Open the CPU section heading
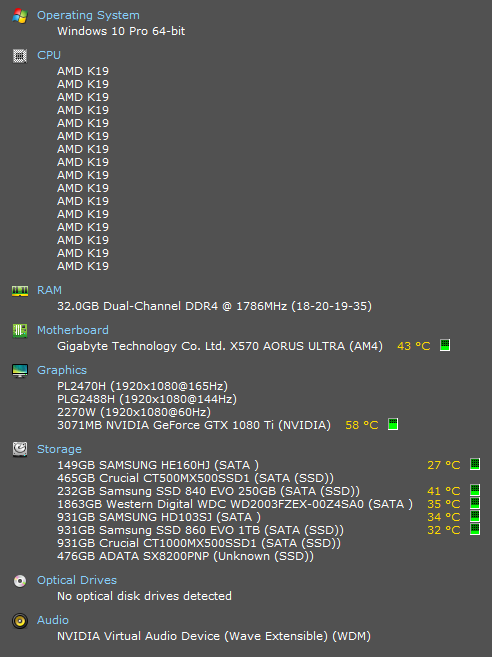This screenshot has height=657, width=492. [x=49, y=55]
